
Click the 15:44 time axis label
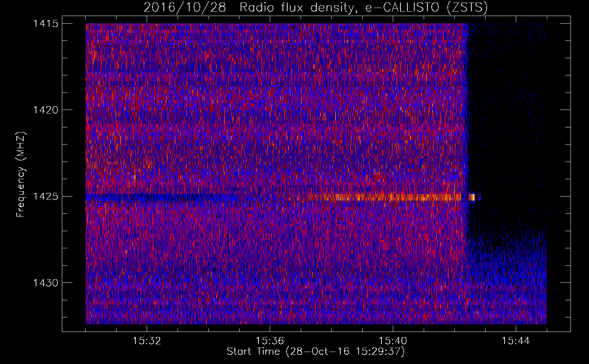516,341
